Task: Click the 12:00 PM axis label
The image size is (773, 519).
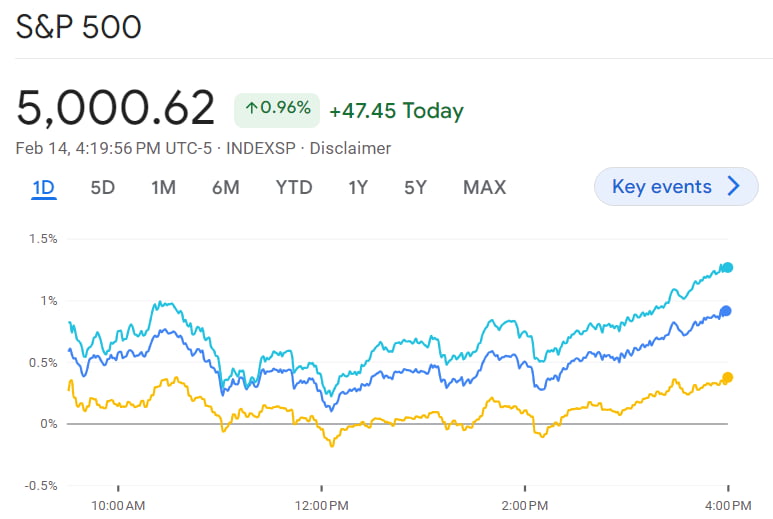Action: [x=321, y=506]
